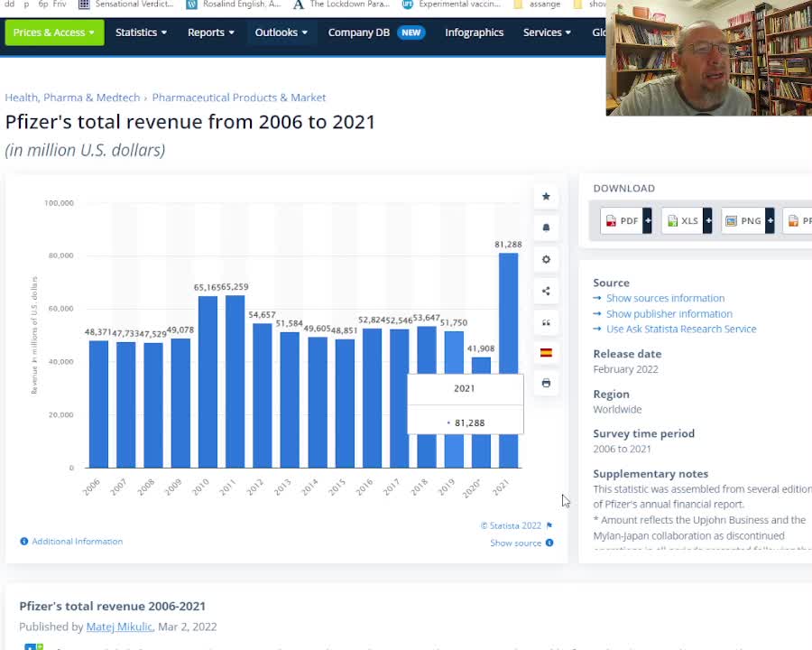This screenshot has width=812, height=650.
Task: Click the page title Pfizer's total revenue
Action: tap(189, 122)
